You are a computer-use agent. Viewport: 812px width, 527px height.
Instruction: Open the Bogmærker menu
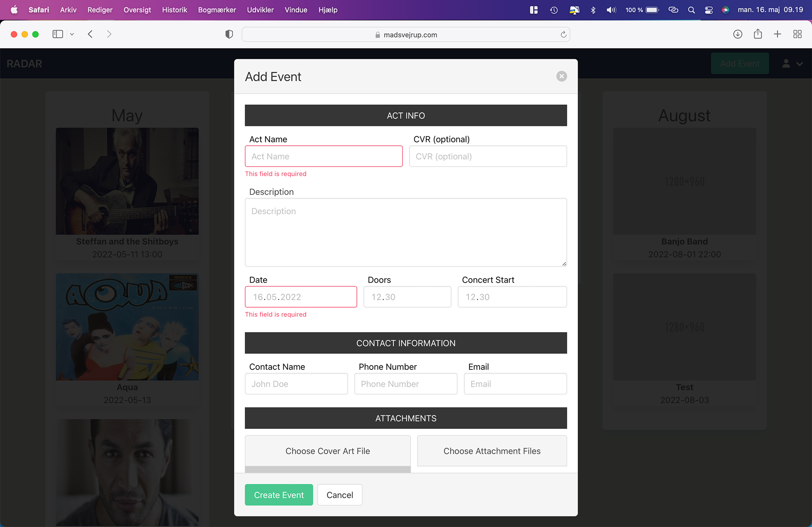click(x=217, y=10)
